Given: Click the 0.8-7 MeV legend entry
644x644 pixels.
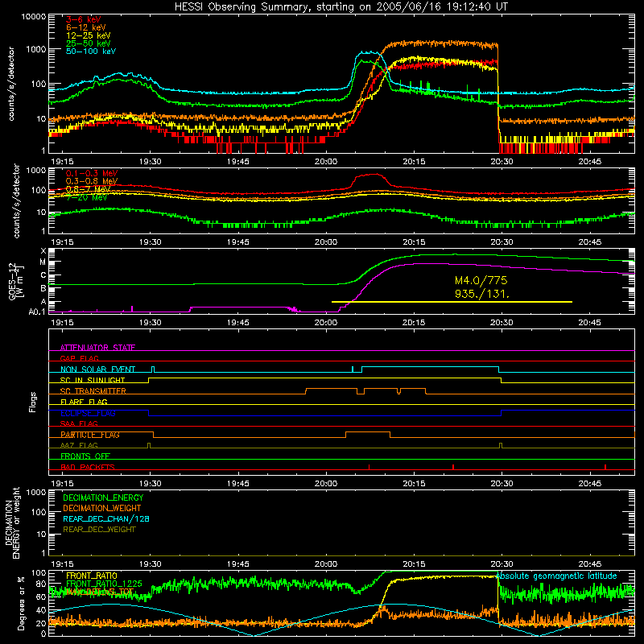Looking at the screenshot, I should (x=88, y=189).
